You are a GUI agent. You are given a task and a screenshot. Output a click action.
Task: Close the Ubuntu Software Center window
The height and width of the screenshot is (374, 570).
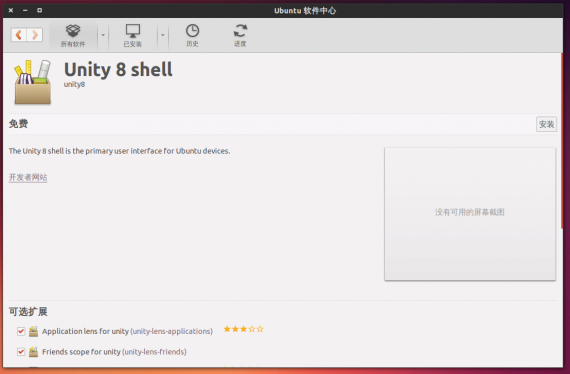click(x=11, y=10)
